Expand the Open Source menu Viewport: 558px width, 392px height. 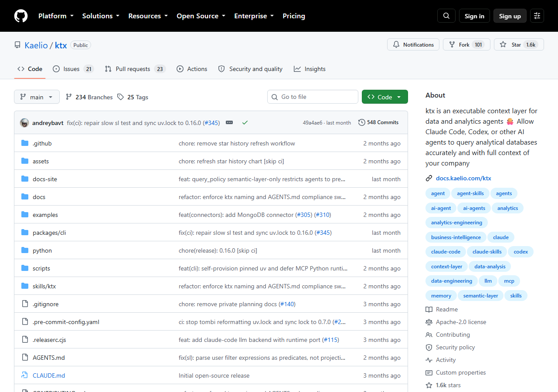click(x=201, y=16)
